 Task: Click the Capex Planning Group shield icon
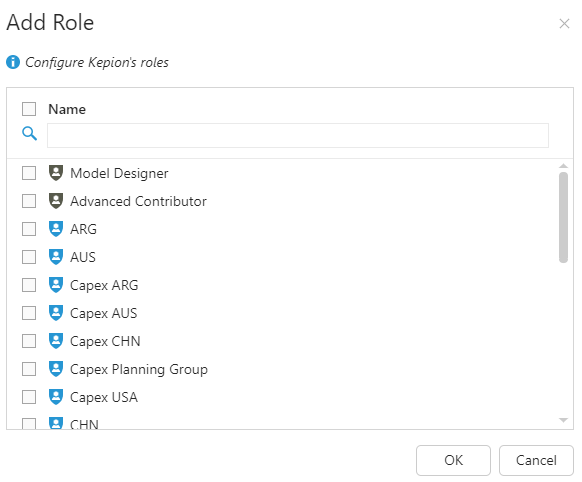pyautogui.click(x=56, y=369)
